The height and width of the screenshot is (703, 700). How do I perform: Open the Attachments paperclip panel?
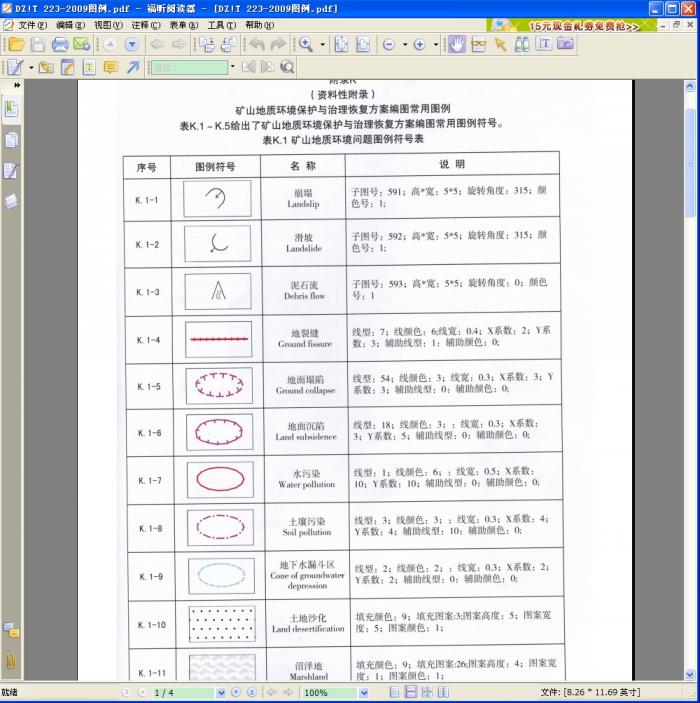(x=11, y=661)
